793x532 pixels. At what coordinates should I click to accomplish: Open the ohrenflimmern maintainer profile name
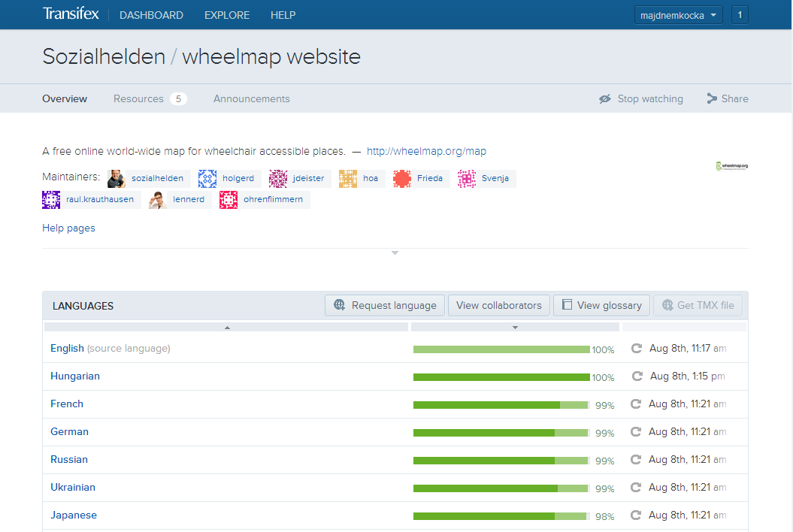point(273,200)
